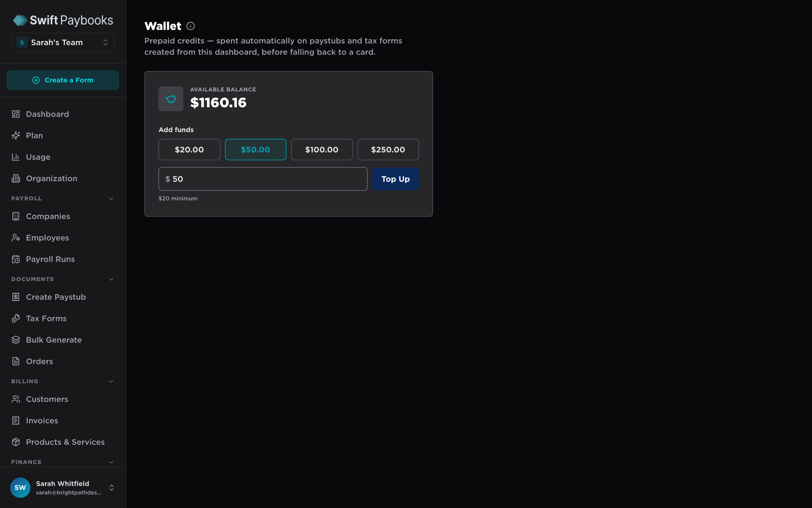Screen dimensions: 812x508
Task: Click the plus icon in Create a Form
Action: (36, 80)
